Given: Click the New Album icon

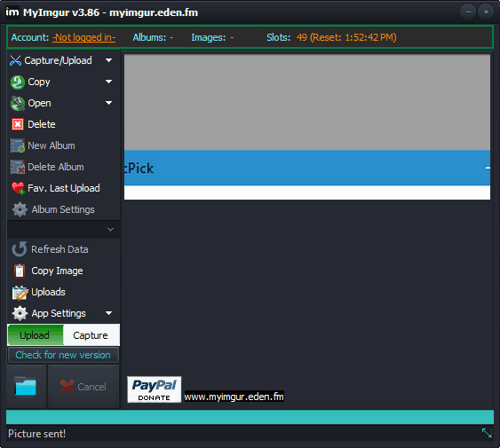Looking at the screenshot, I should [x=18, y=145].
